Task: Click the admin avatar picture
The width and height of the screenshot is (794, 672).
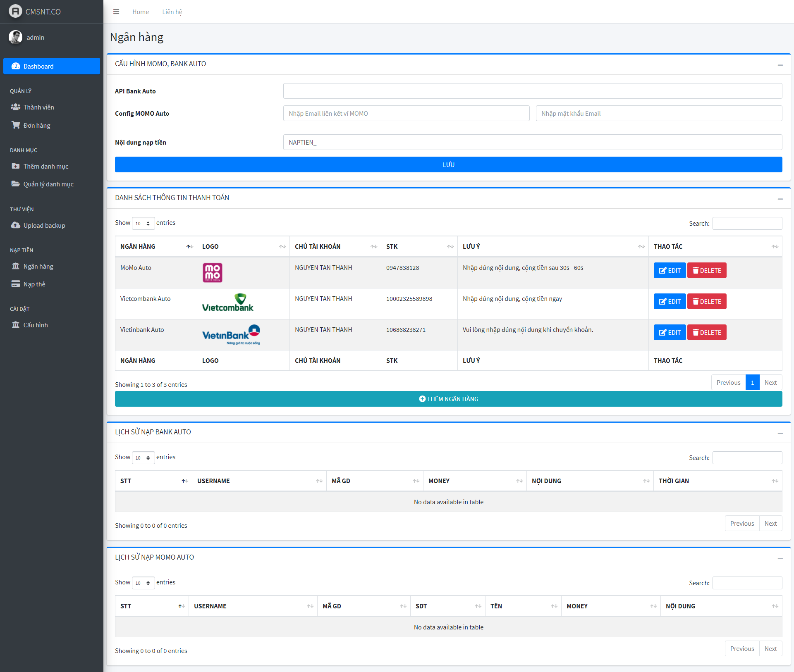Action: coord(15,37)
